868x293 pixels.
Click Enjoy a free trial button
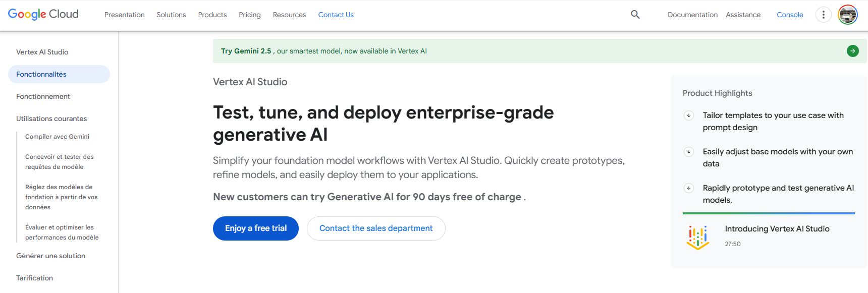coord(256,228)
